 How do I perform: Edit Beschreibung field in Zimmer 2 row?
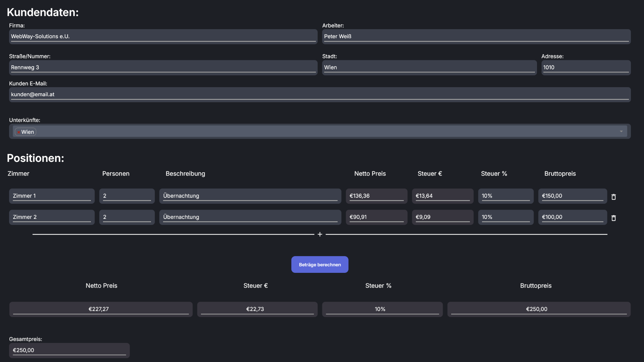pyautogui.click(x=250, y=217)
